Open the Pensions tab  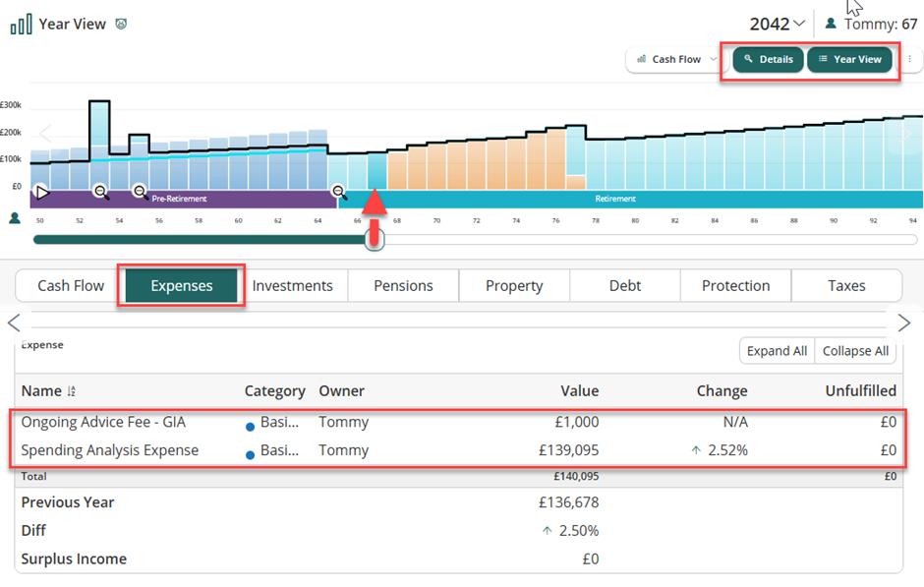pyautogui.click(x=403, y=285)
